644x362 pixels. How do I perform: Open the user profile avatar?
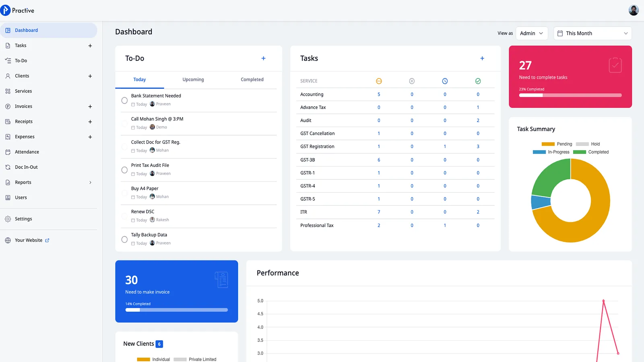(634, 10)
